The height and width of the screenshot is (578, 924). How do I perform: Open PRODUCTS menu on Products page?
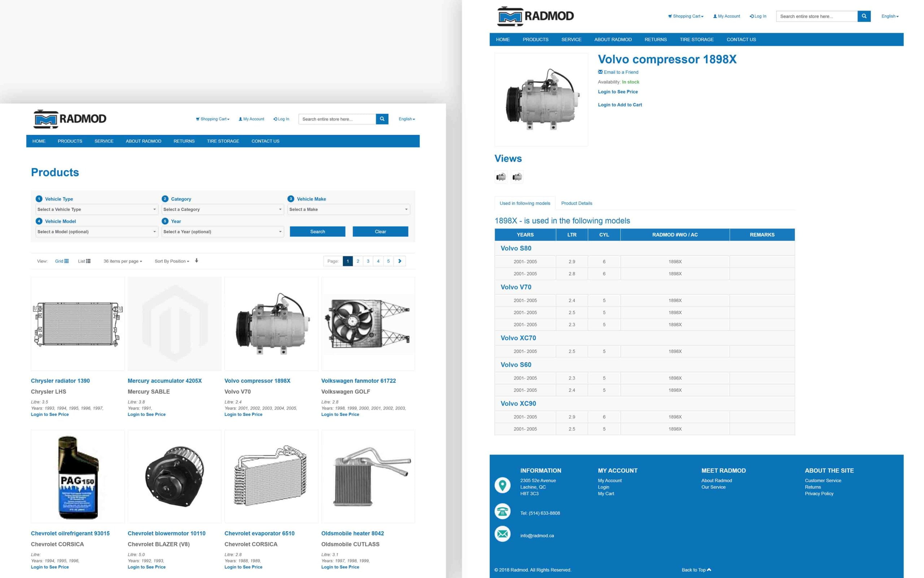70,141
